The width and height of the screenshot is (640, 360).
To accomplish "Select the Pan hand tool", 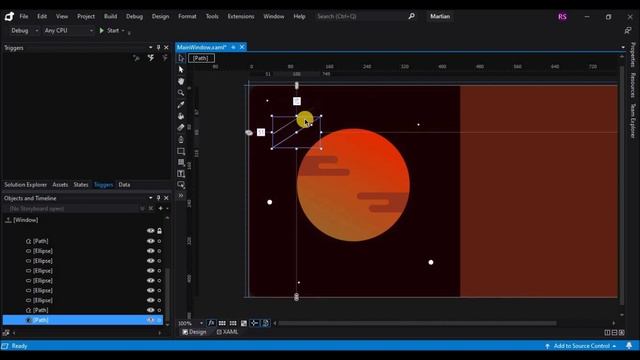I will [x=181, y=81].
